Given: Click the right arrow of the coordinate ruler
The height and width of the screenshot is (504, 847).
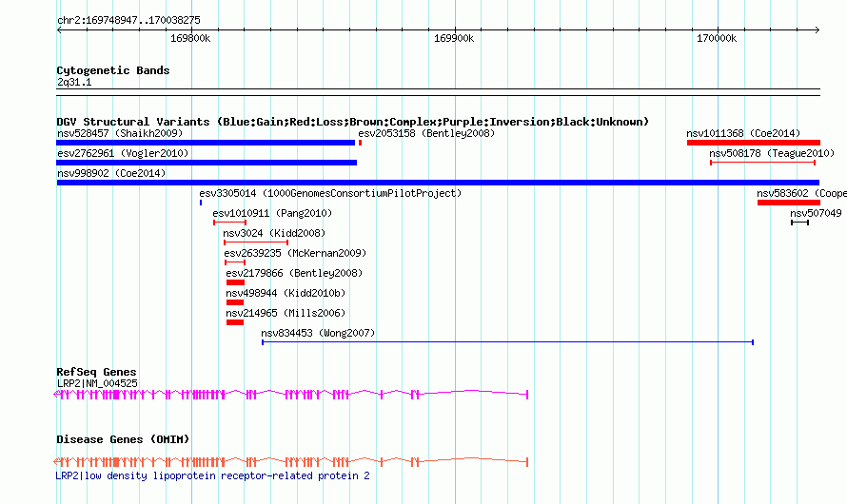Looking at the screenshot, I should tap(817, 29).
